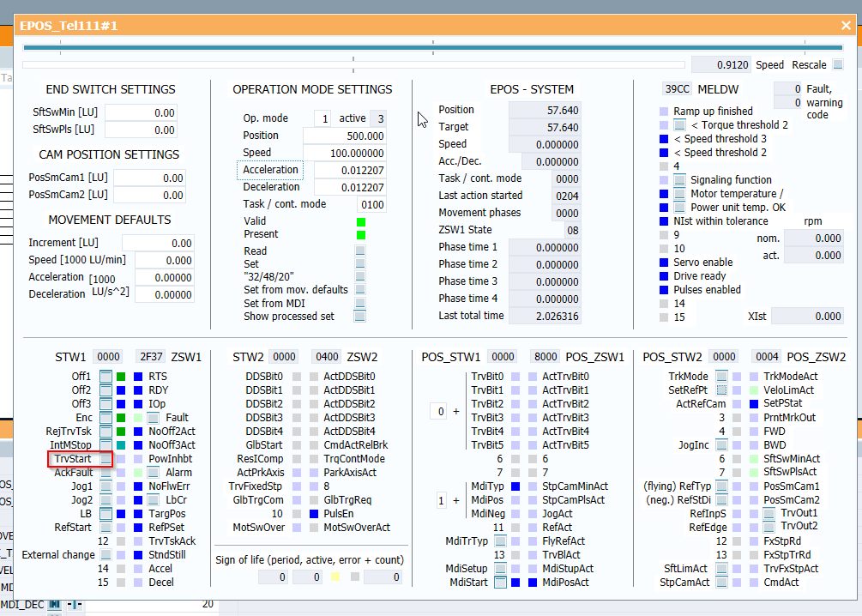Click the Fault detail button in ZSW1
862x616 pixels.
click(x=154, y=418)
